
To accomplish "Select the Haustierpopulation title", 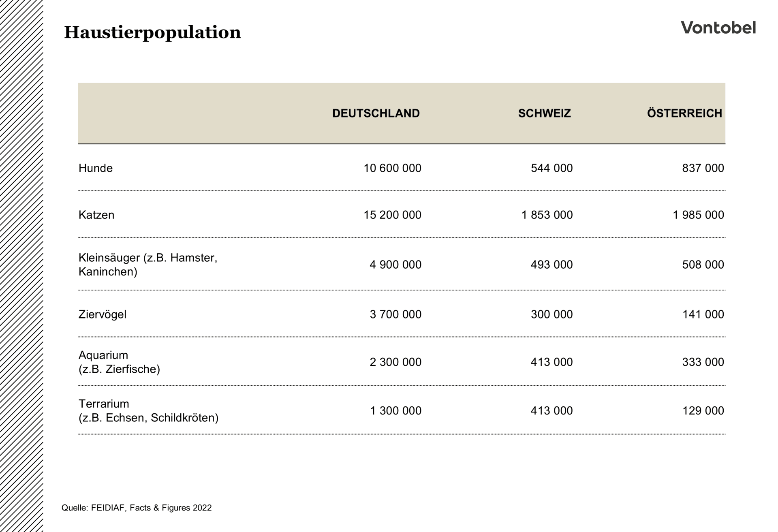I will (152, 32).
